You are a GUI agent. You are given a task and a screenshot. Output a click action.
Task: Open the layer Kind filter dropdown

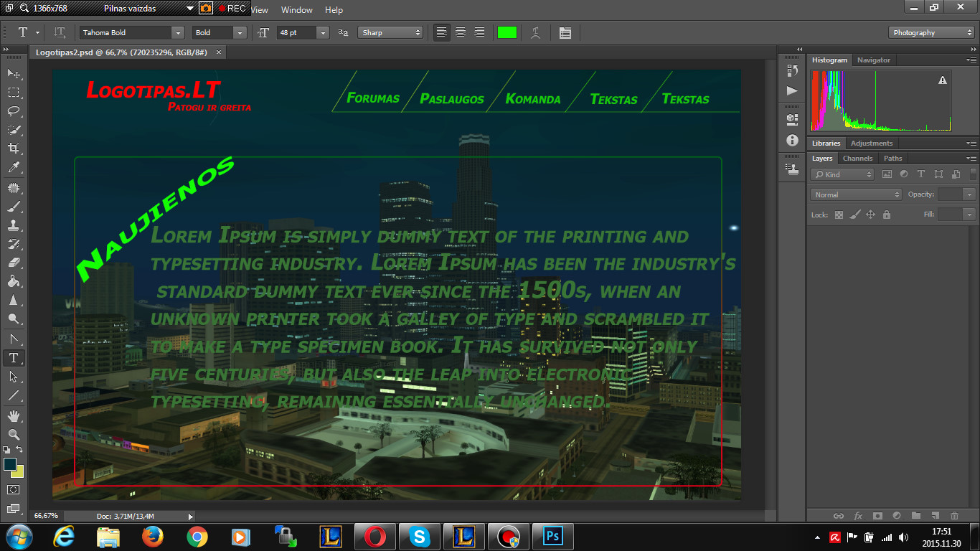coord(842,174)
